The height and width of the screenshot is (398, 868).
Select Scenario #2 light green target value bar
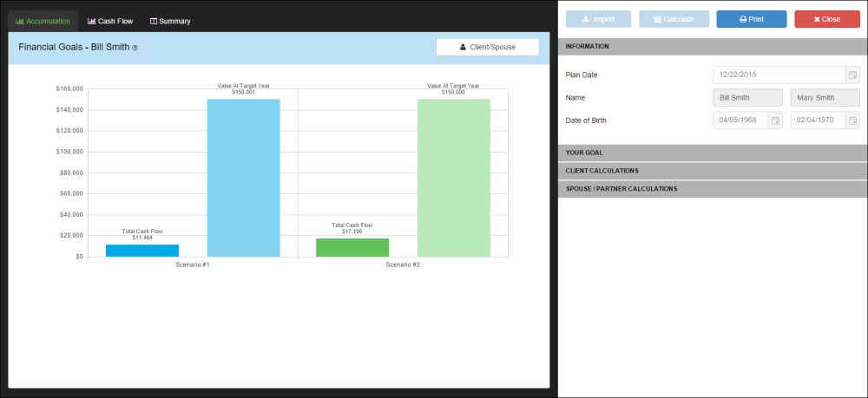tap(454, 178)
